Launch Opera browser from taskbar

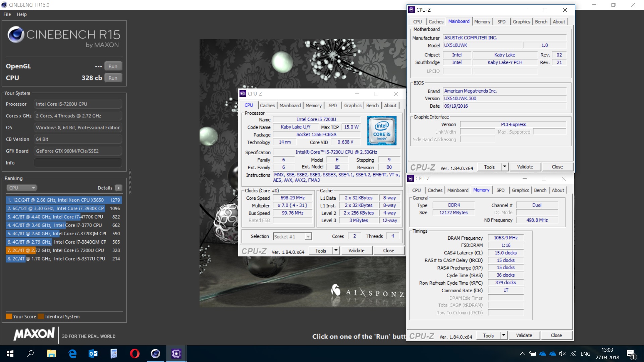click(135, 354)
